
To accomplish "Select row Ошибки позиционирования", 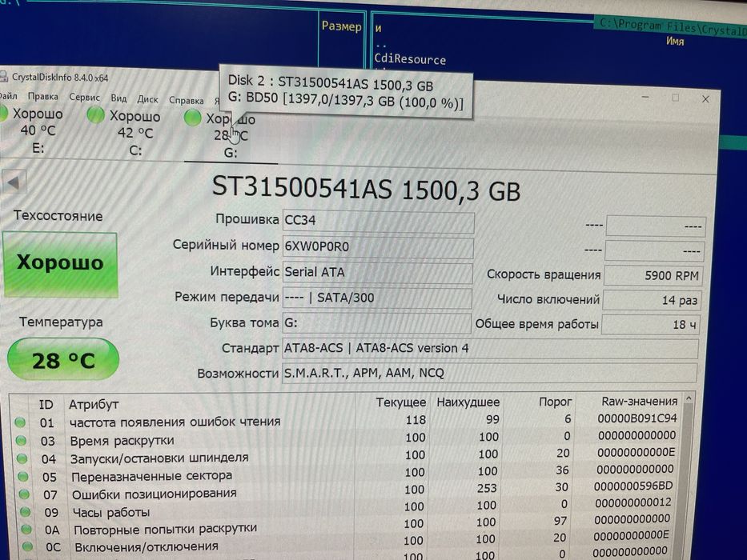I will pyautogui.click(x=347, y=490).
